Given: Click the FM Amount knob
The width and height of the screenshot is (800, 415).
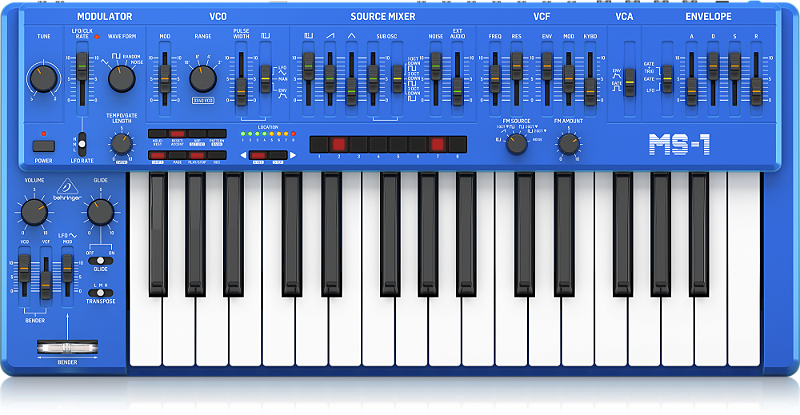Looking at the screenshot, I should (569, 144).
